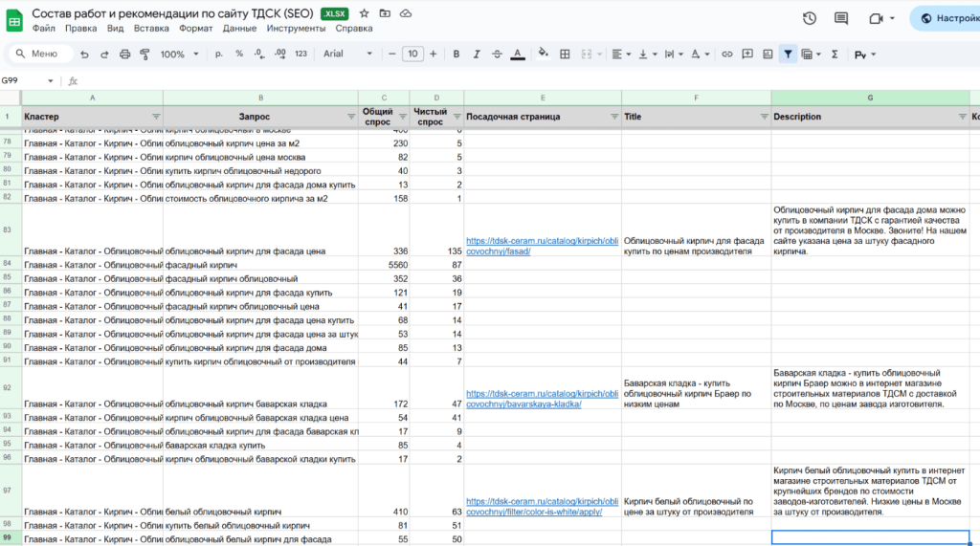The height and width of the screenshot is (546, 980).
Task: Open the fill color picker
Action: coord(544,54)
